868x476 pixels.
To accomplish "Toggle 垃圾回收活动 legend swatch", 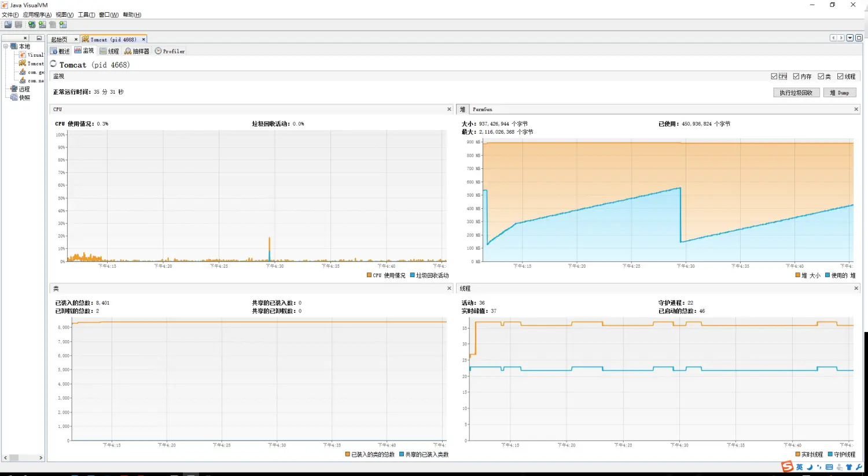I will tap(413, 275).
